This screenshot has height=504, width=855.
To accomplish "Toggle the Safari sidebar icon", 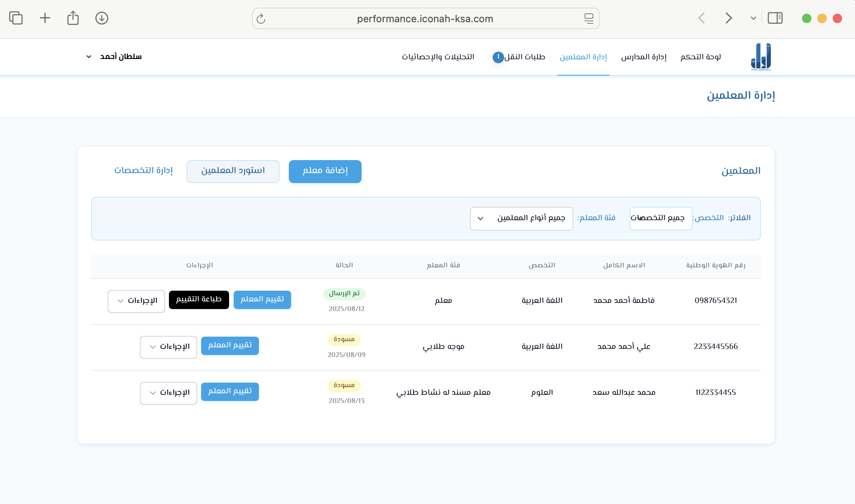I will coord(775,18).
